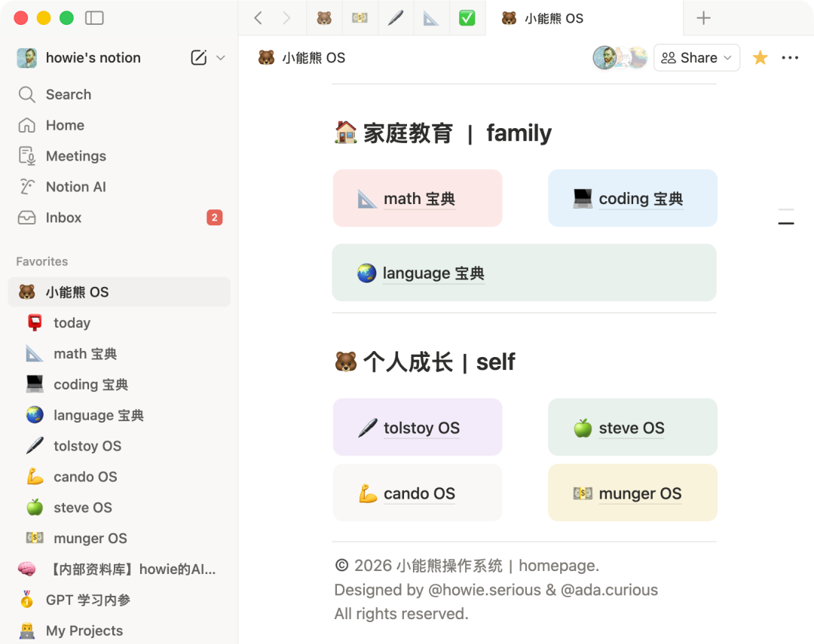Switch to the money banknote tab
Viewport: 814px width, 644px height.
360,18
